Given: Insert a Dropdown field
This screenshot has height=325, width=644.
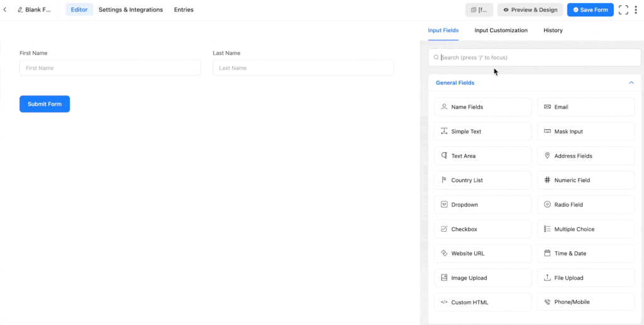Looking at the screenshot, I should 482,205.
